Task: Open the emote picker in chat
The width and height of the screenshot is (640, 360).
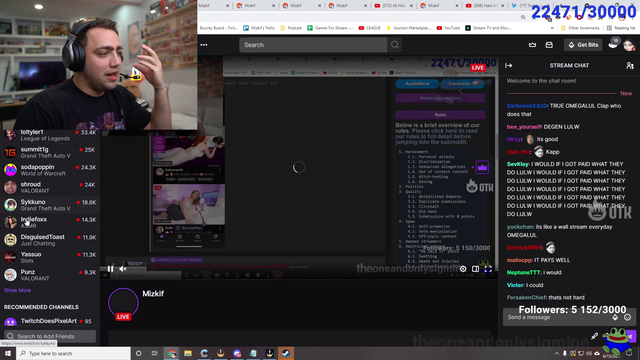Action: pos(627,317)
